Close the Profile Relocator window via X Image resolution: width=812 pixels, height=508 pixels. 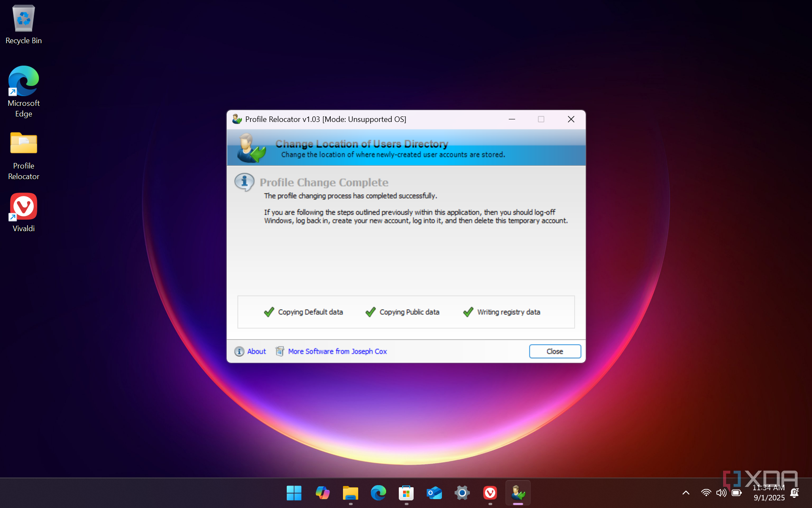point(571,119)
